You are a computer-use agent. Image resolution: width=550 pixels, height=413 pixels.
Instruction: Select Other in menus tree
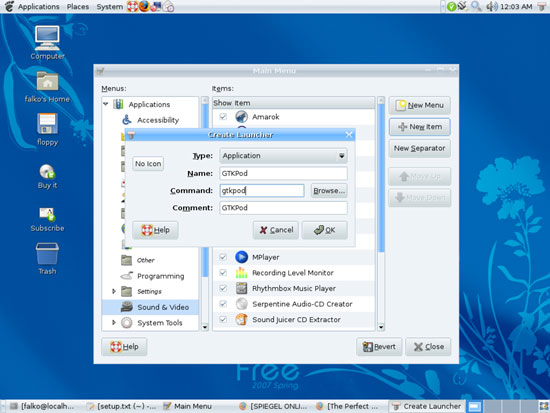coord(146,260)
